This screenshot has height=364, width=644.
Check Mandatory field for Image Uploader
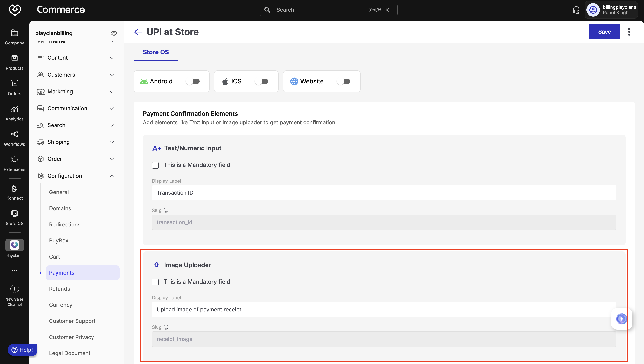155,282
